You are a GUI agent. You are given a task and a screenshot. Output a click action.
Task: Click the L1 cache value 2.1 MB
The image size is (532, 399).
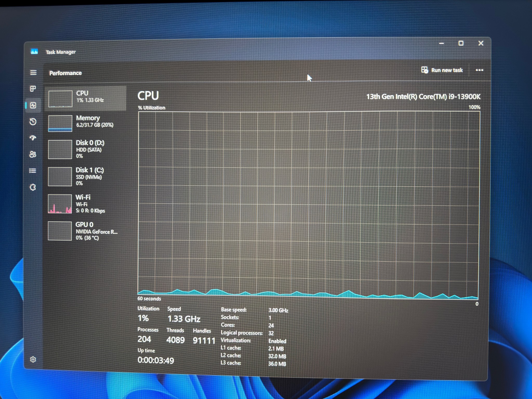tap(276, 349)
